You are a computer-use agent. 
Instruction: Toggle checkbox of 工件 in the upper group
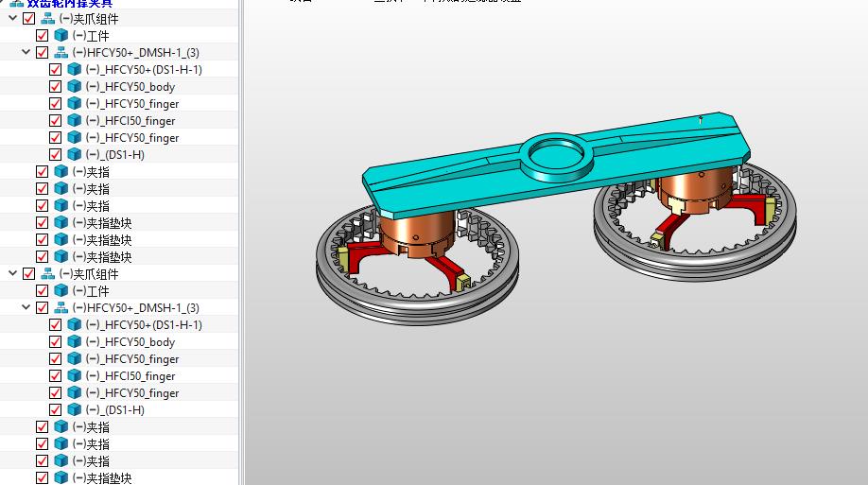(42, 36)
